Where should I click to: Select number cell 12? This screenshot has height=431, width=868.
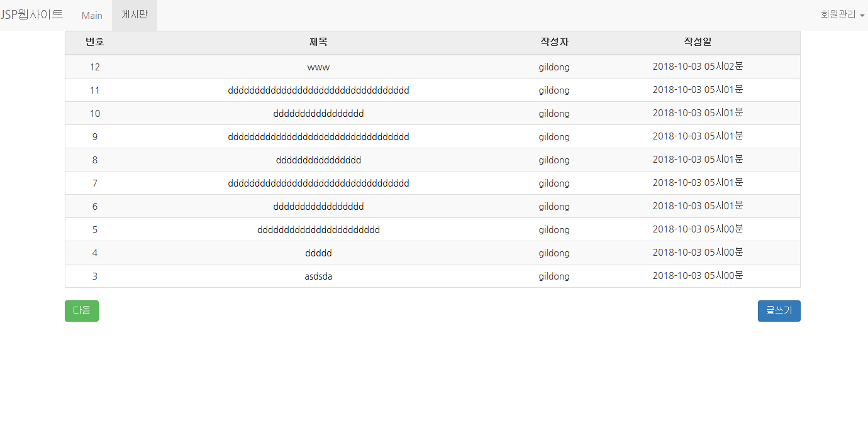pos(95,67)
